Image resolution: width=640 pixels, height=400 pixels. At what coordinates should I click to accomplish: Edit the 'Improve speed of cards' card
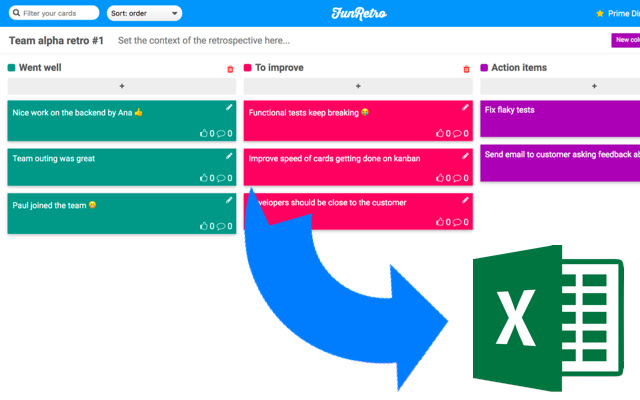coord(465,156)
